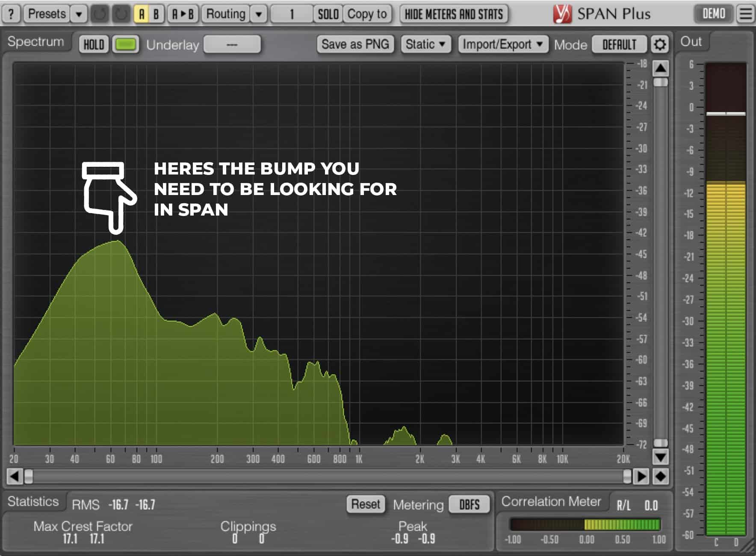Select the Correlation Meter tab
This screenshot has height=556, width=756.
click(x=551, y=501)
